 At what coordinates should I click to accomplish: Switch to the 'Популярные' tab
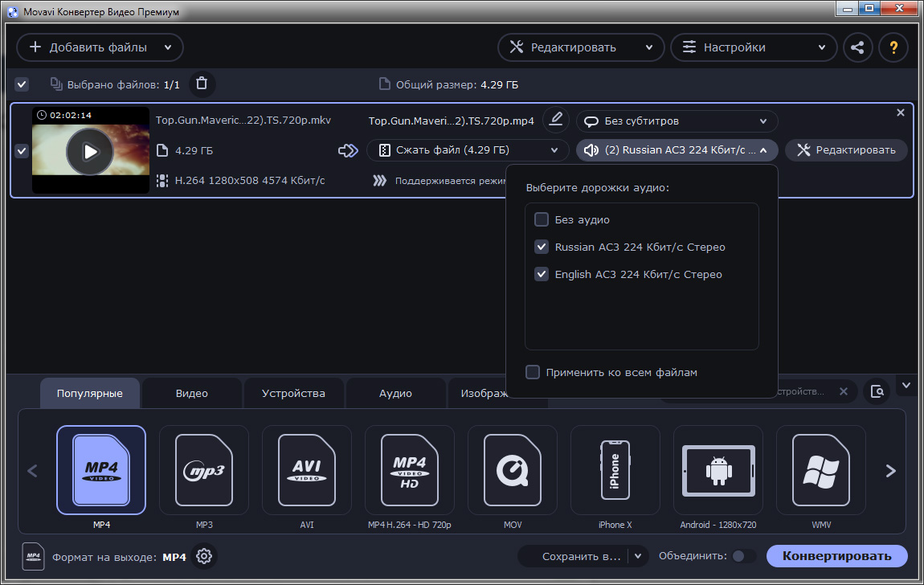[89, 393]
